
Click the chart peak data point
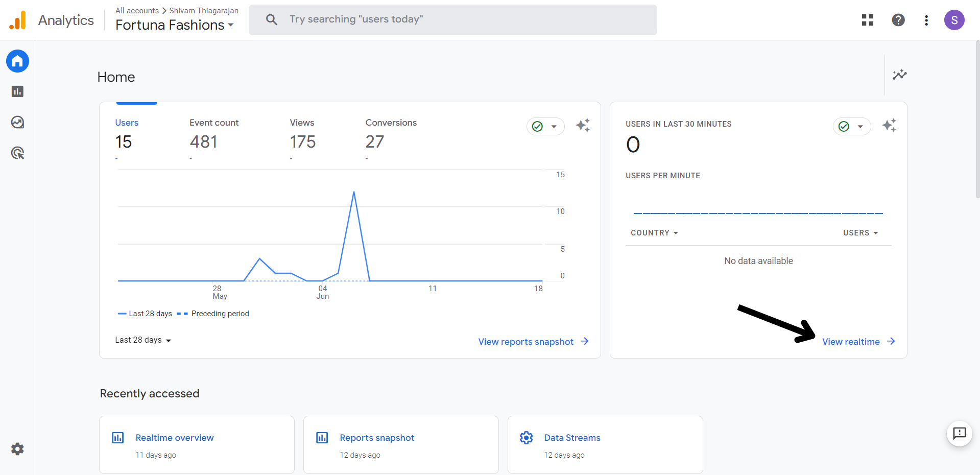coord(354,192)
